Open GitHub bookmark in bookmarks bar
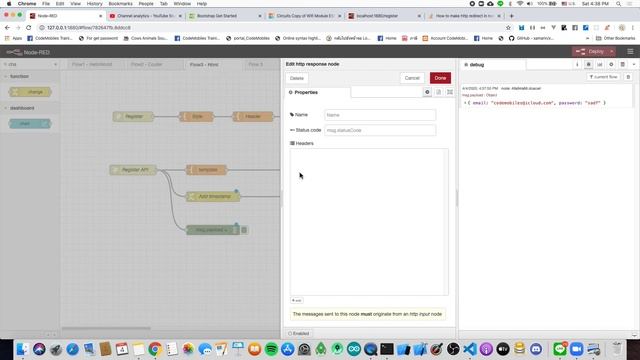This screenshot has width=640, height=360. (x=531, y=38)
